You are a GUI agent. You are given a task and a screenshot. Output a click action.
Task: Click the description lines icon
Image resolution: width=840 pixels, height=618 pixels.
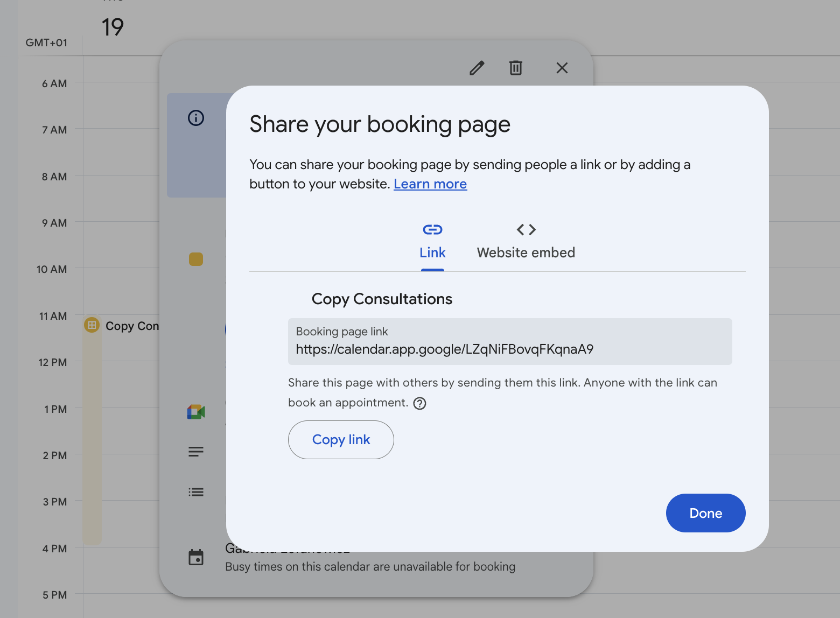(x=195, y=451)
